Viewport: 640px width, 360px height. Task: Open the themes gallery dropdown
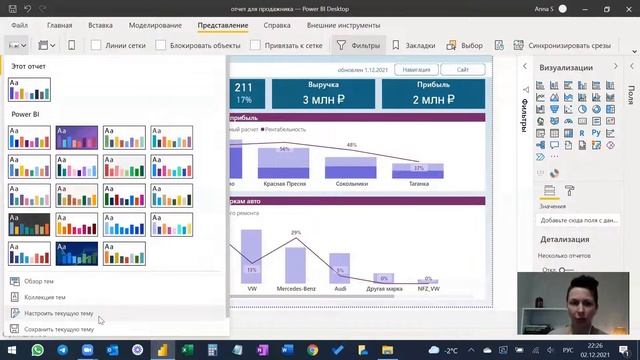pos(17,45)
